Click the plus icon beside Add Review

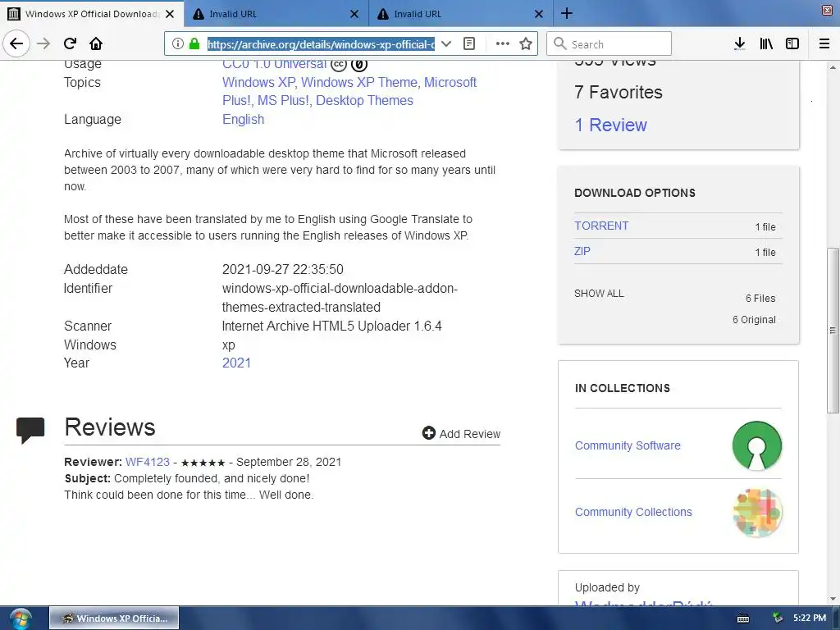(x=428, y=433)
